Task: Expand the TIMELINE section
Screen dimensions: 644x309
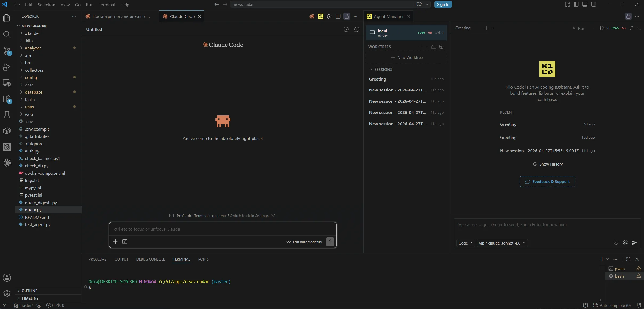Action: pos(48,298)
